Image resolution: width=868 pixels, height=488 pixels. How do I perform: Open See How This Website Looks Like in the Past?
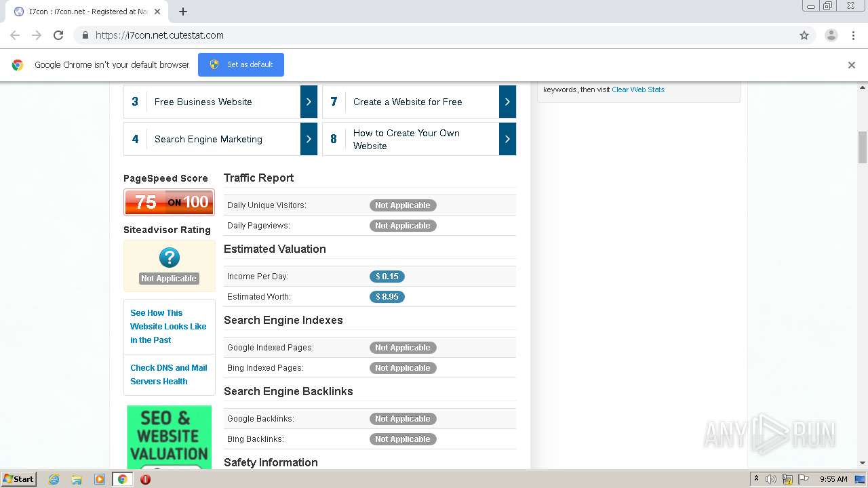pos(168,326)
